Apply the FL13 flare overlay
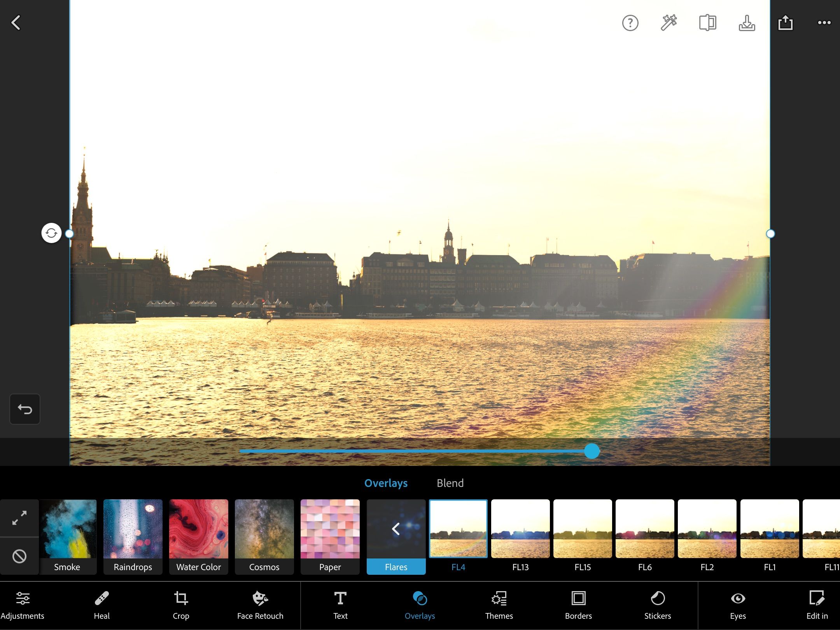Screen dimensions: 840x630 pos(521,529)
